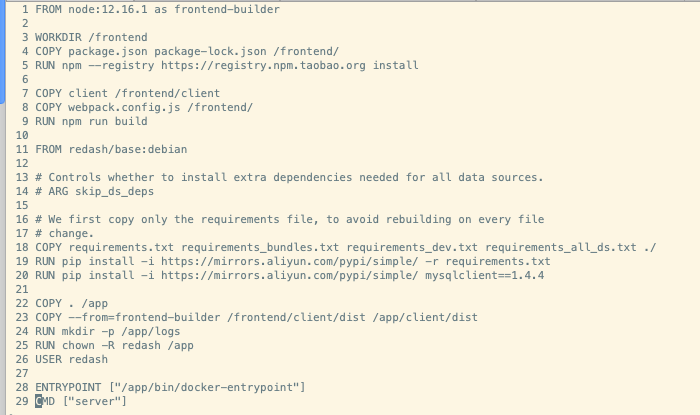Image resolution: width=700 pixels, height=415 pixels.
Task: Click the CMD keyword on line 29
Action: (45, 401)
